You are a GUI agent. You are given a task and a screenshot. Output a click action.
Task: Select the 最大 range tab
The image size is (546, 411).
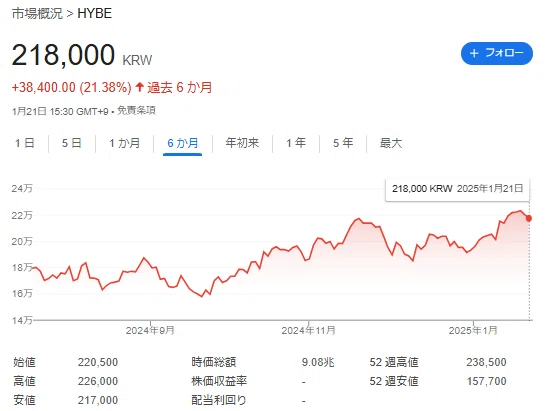(x=391, y=143)
